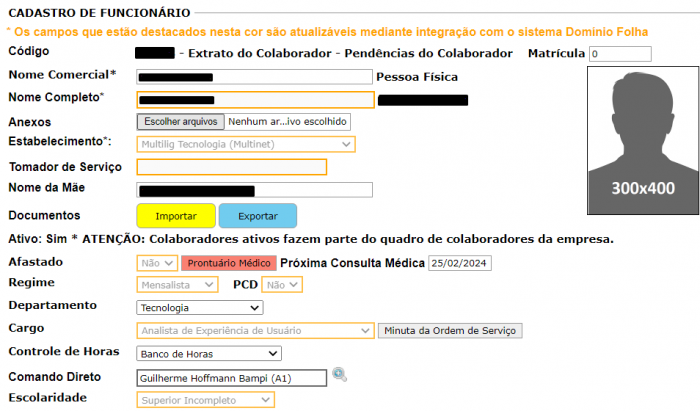Click the Tomador de Serviço field
This screenshot has width=700, height=411.
point(231,167)
